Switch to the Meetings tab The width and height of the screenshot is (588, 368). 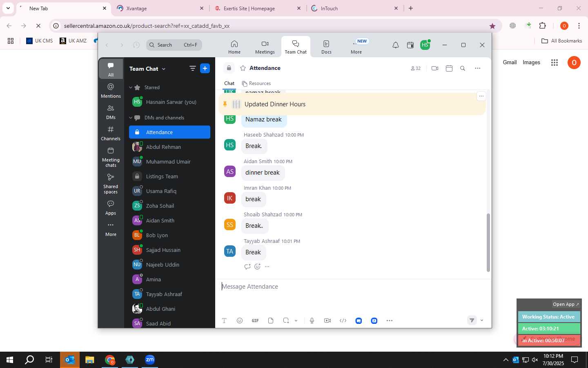point(265,47)
